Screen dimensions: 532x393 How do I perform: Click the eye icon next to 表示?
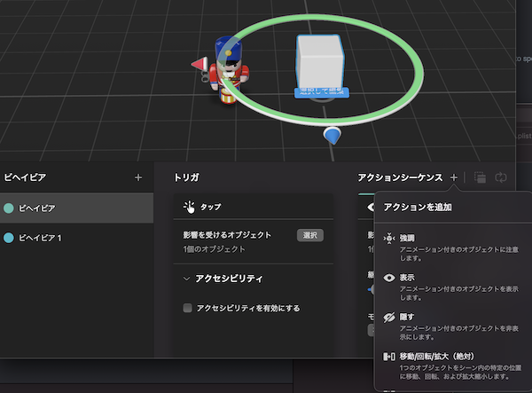point(389,278)
